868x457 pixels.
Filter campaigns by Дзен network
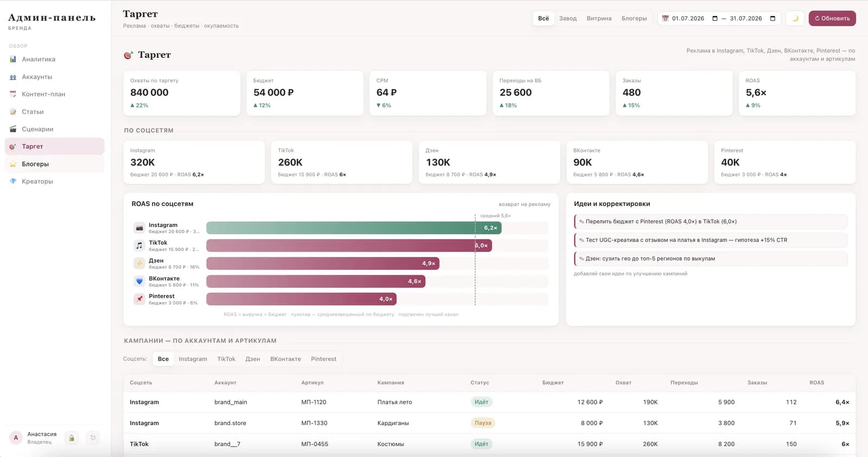(x=253, y=359)
